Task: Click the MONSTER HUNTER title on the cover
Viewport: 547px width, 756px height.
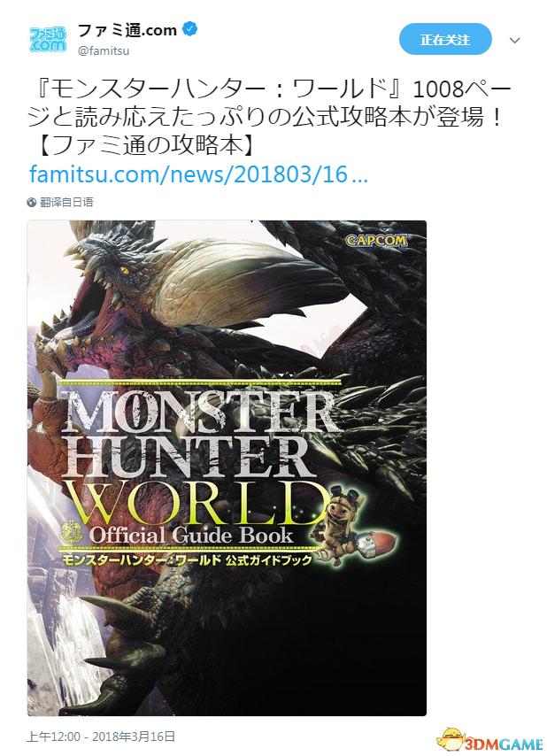Action: pos(196,434)
